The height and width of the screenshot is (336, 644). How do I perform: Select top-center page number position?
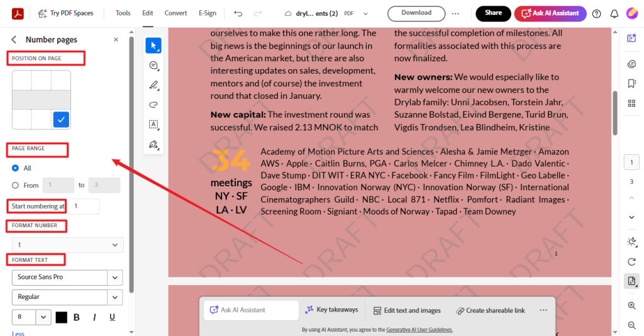[x=42, y=80]
